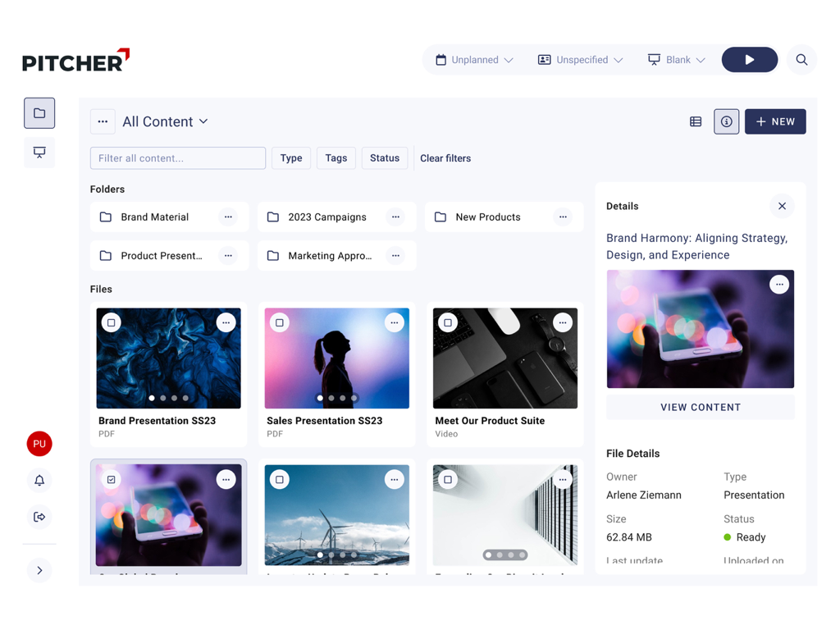The image size is (840, 630).
Task: Click the Filter all content input field
Action: click(x=177, y=158)
